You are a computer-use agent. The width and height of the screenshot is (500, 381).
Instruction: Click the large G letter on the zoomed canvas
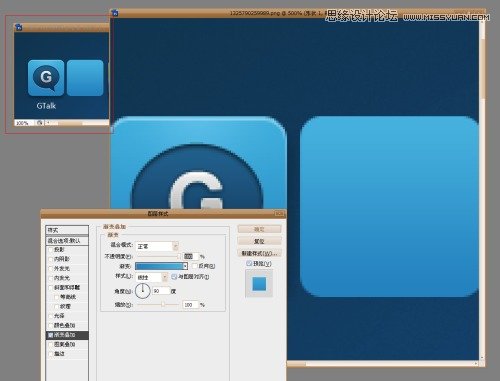(x=197, y=191)
